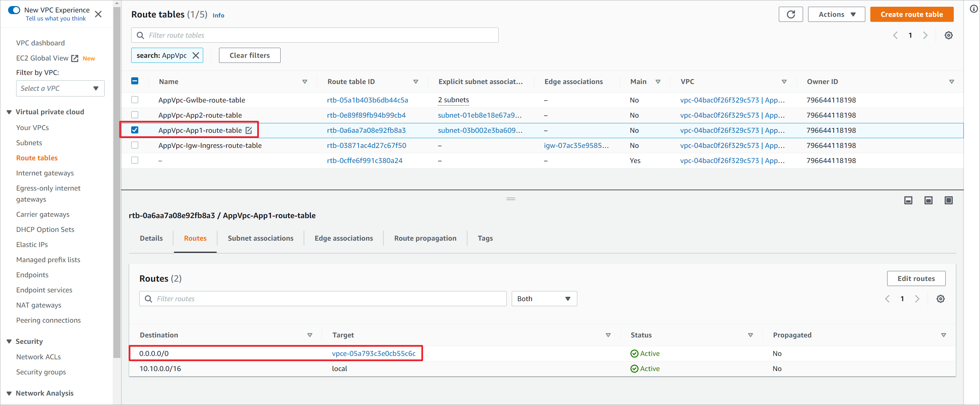Screen dimensions: 980x405
Task: Uncheck the AppVpc-App1-route-table row checkbox
Action: coord(135,130)
